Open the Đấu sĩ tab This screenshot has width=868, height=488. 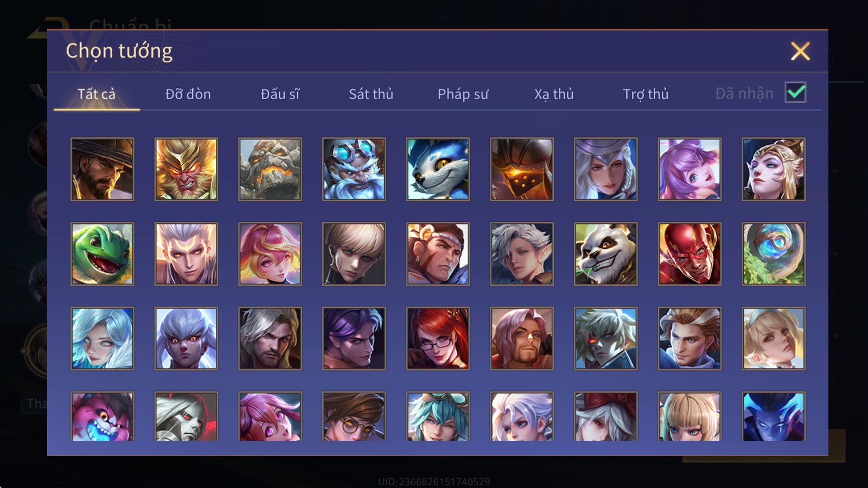pos(280,94)
